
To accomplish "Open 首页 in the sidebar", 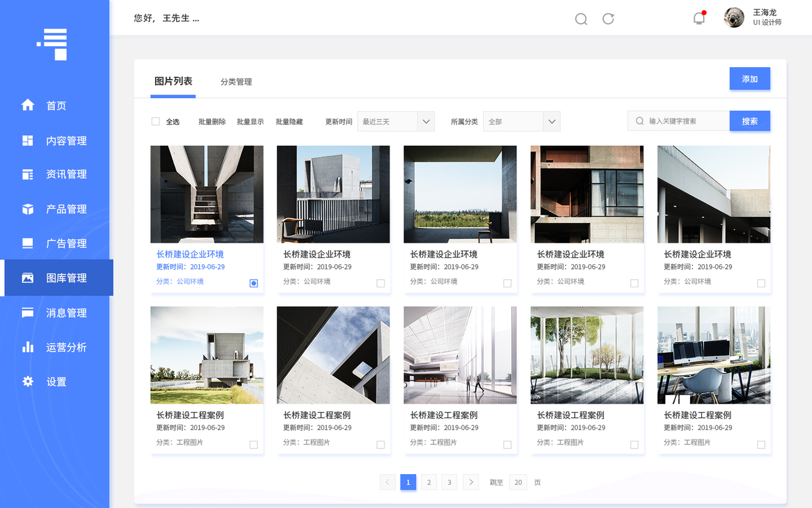I will (56, 105).
